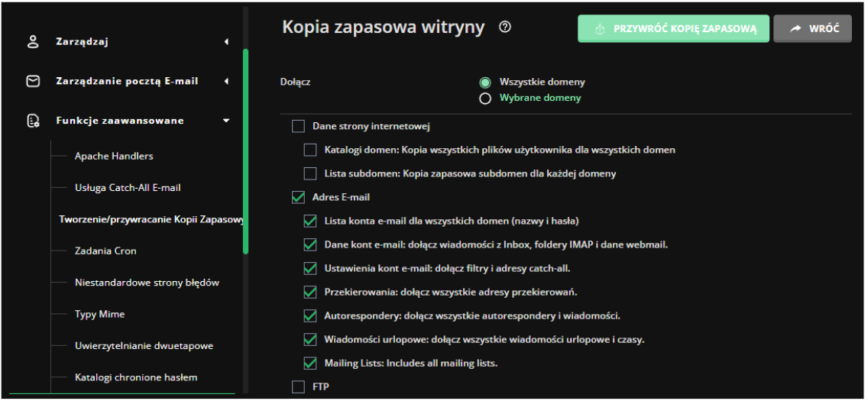Click the envelope icon for E-mail management
The height and width of the screenshot is (401, 868).
point(33,81)
